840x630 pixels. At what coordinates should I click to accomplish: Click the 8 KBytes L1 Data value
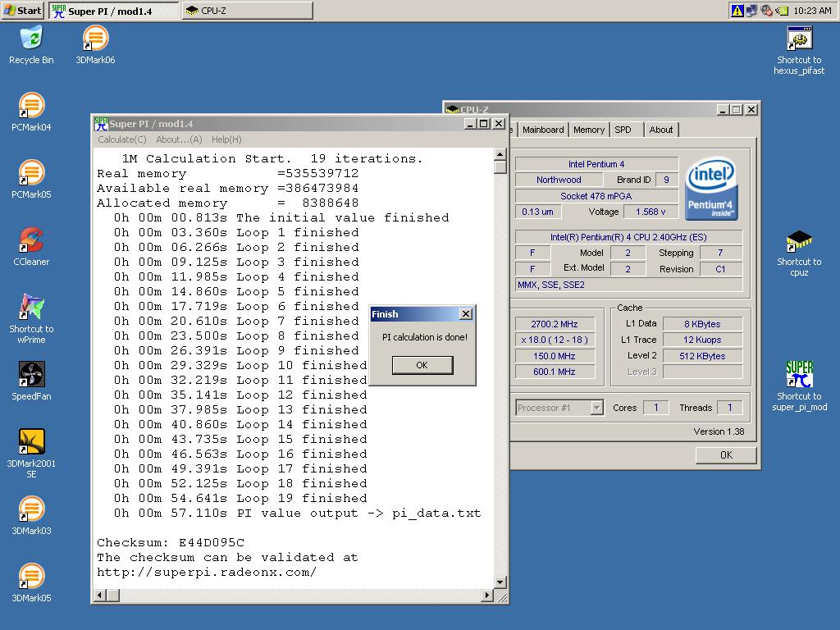point(702,324)
